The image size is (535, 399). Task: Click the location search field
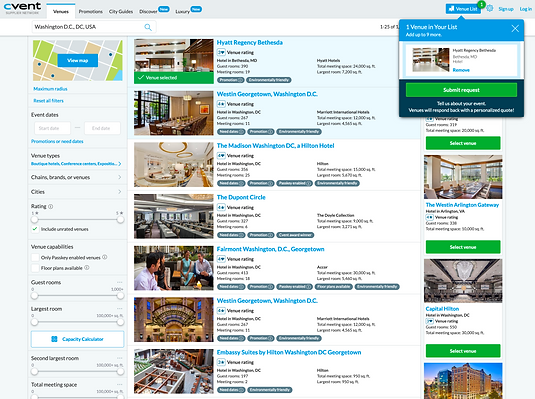[94, 27]
